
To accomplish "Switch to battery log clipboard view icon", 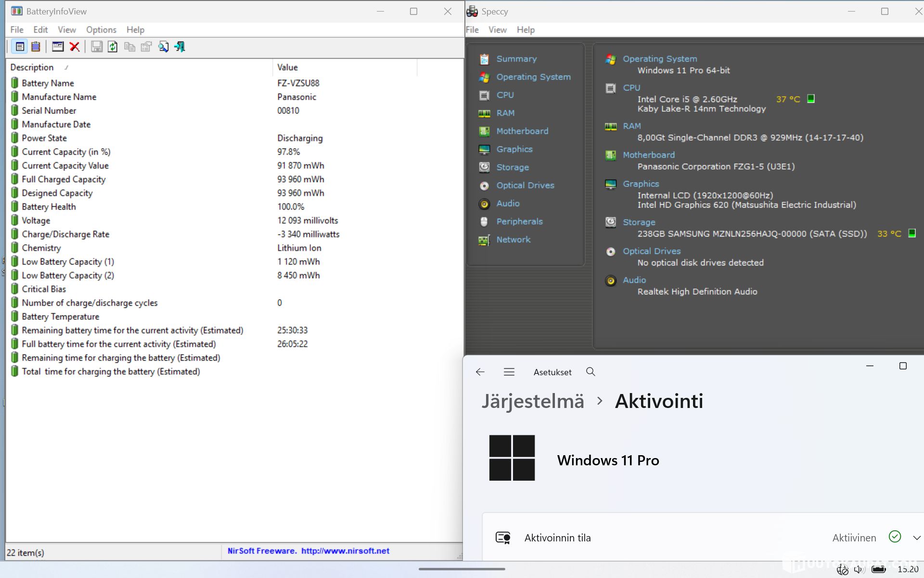I will pos(36,47).
